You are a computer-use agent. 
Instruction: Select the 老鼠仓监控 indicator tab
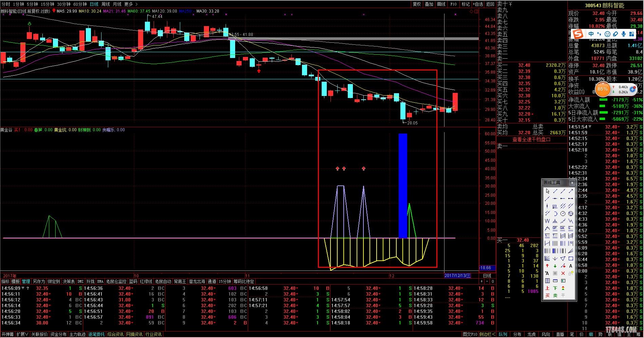coord(116,281)
